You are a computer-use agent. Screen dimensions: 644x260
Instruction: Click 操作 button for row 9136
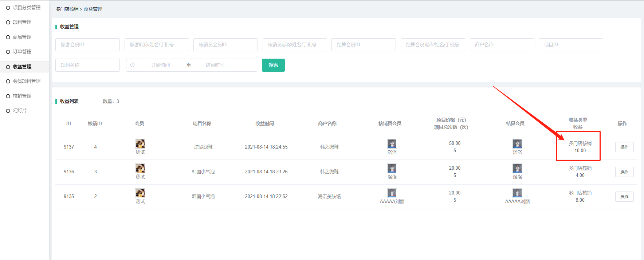[x=624, y=172]
